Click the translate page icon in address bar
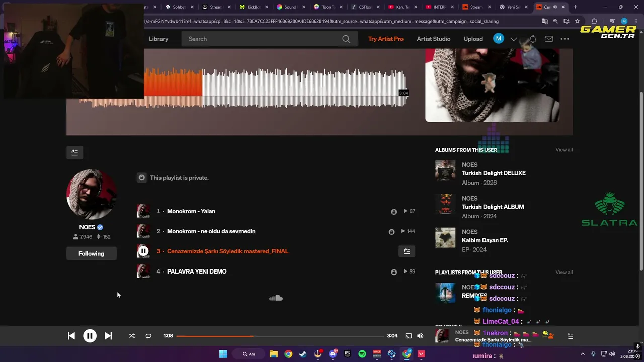Screen dimensions: 644x362 (545, 21)
